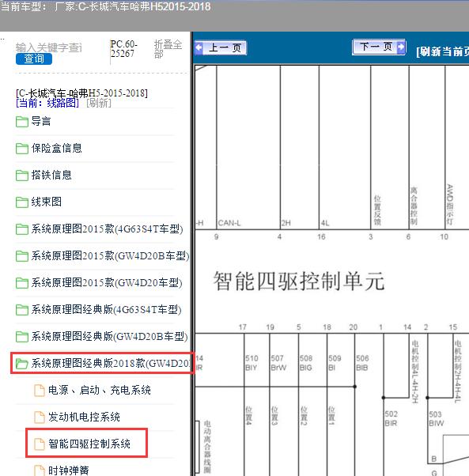Focus the keyword search input field
Screen dimensions: 469x476
(x=48, y=47)
